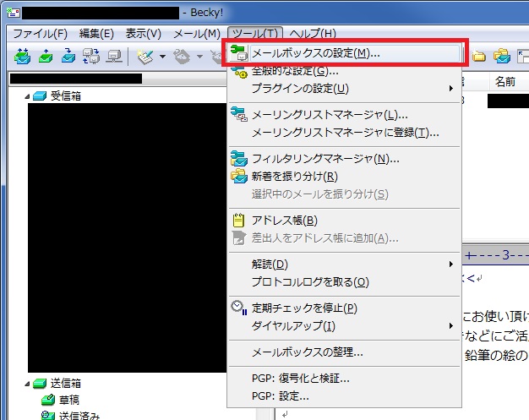Select 新着を振り分け(R) menu item

[x=344, y=176]
